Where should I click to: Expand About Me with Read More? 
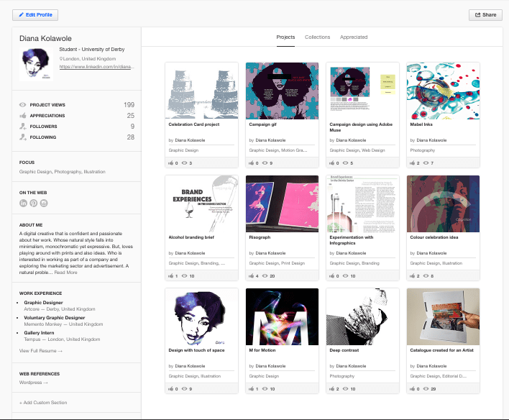pyautogui.click(x=65, y=273)
